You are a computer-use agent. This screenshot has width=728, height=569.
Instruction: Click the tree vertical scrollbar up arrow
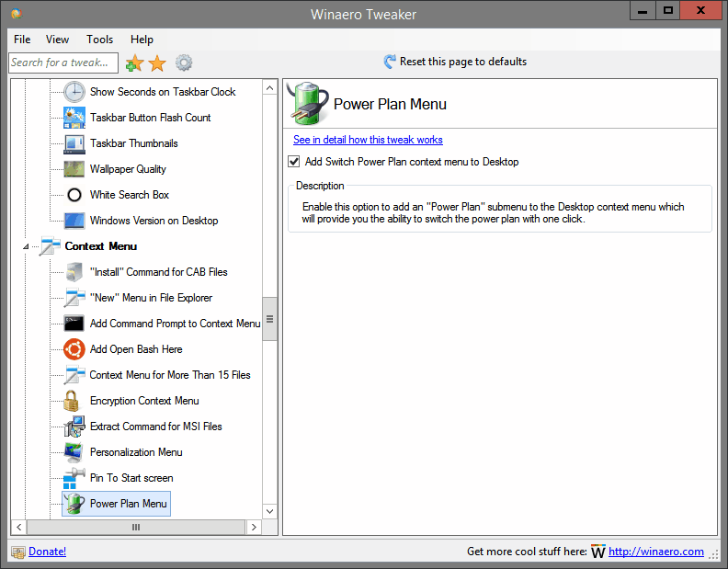[x=269, y=88]
